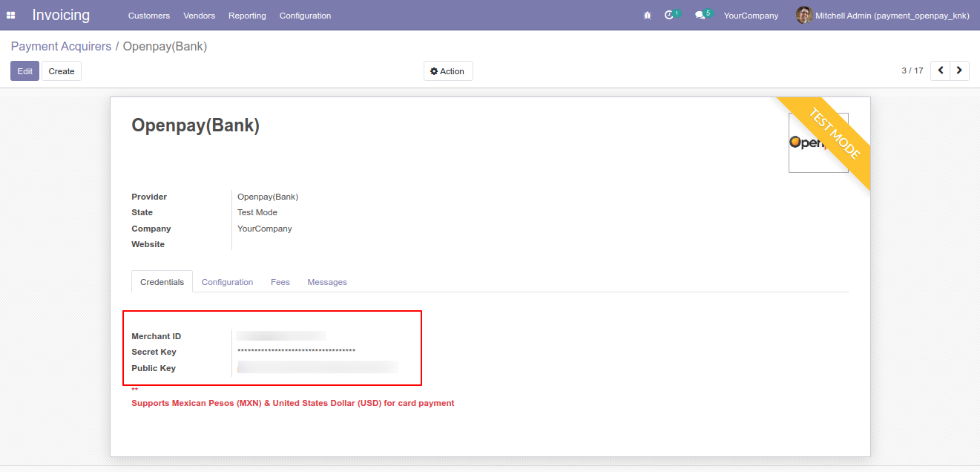
Task: Click the Openpay logo image
Action: click(818, 142)
